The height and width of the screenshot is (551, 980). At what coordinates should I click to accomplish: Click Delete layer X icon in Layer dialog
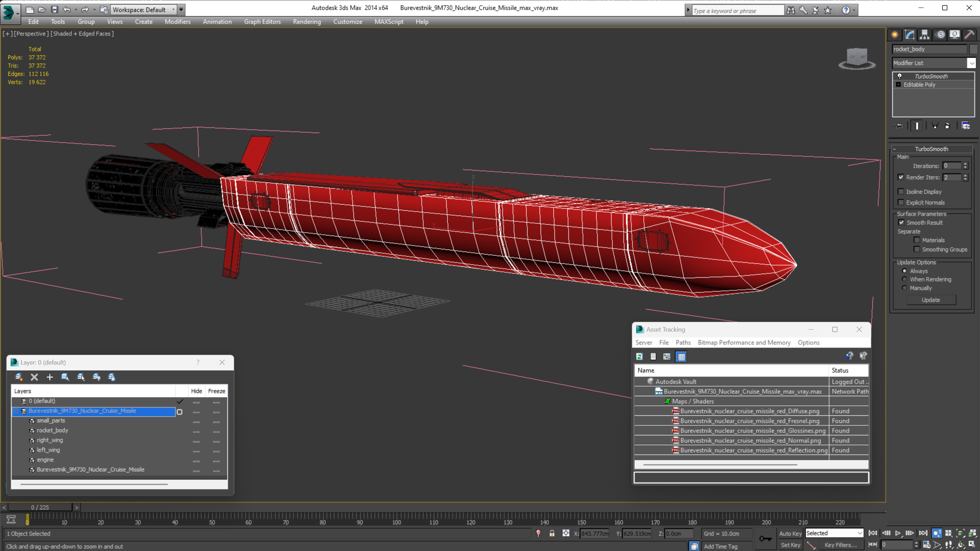click(34, 377)
